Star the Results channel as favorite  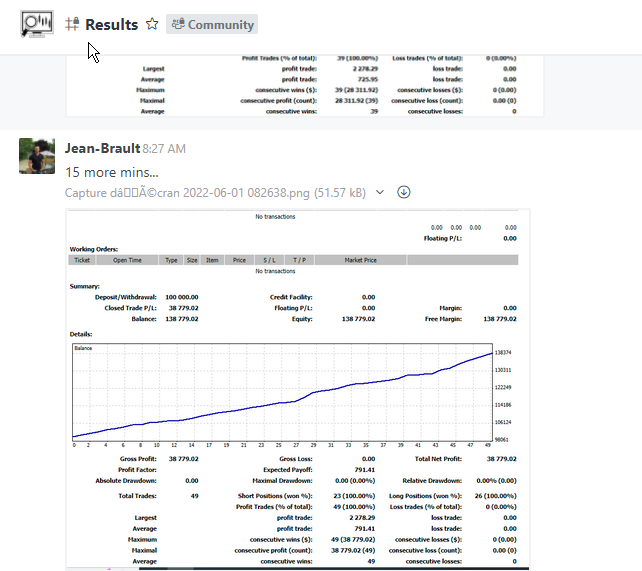(x=152, y=24)
